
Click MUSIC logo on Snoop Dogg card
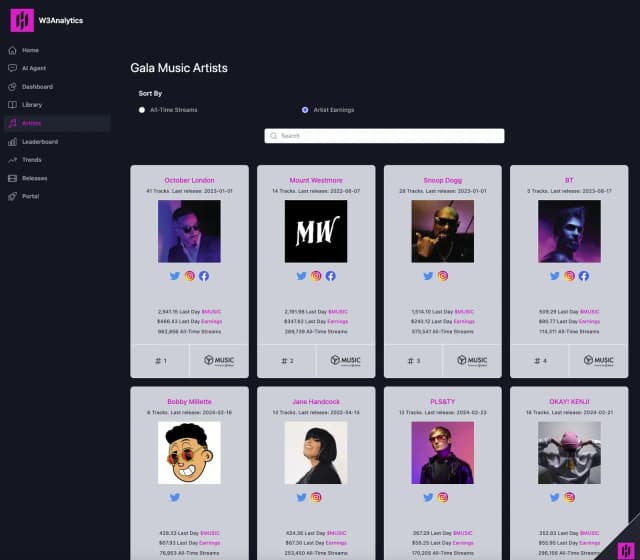472,360
